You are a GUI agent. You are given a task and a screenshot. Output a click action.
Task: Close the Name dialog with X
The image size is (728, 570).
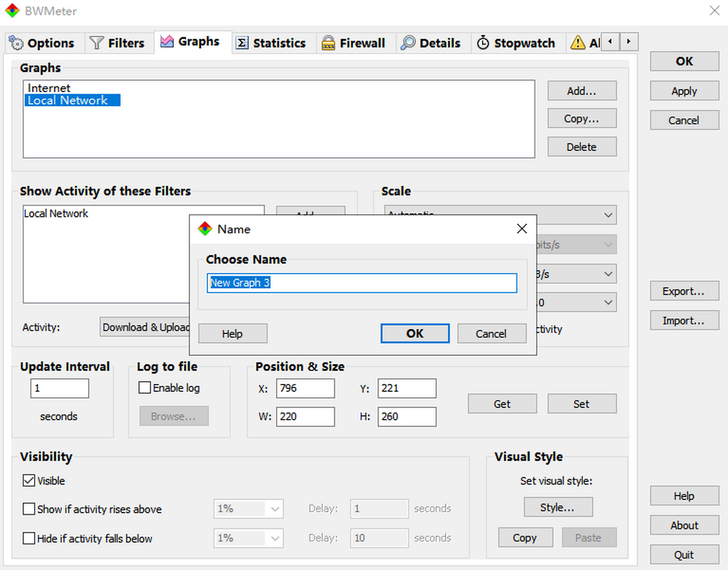click(x=522, y=229)
